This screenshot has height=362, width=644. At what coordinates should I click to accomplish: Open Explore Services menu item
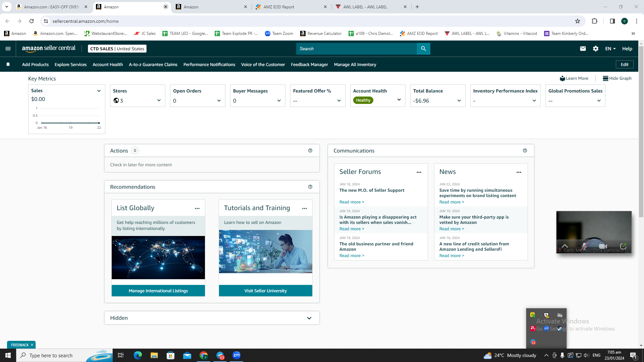click(70, 64)
